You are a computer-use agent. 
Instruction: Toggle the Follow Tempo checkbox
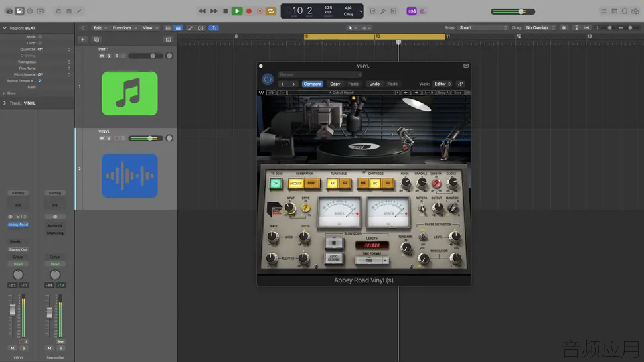pos(40,81)
